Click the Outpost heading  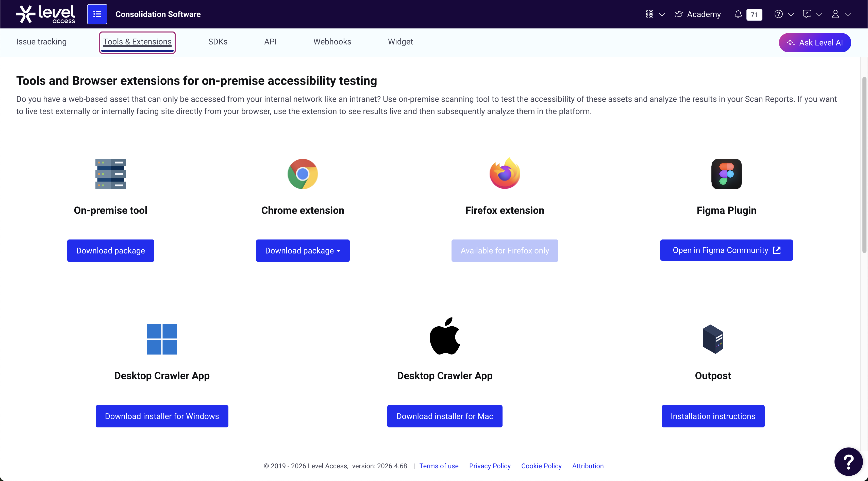point(713,376)
